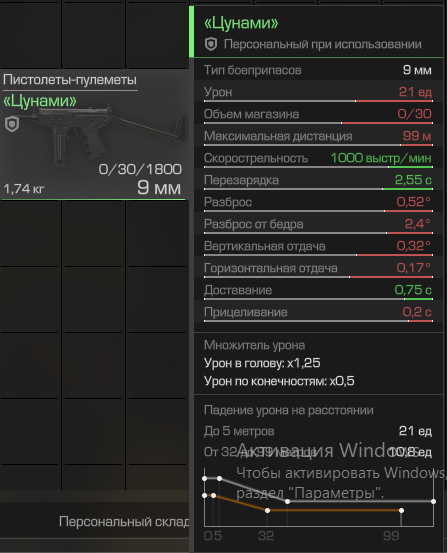Viewport: 447px width, 553px height.
Task: Click the 32 meter point on orange graph line
Action: (267, 510)
